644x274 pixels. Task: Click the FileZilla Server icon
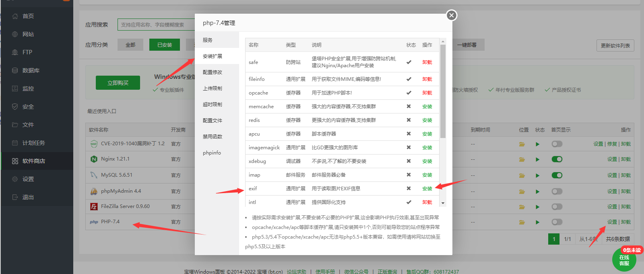(94, 207)
